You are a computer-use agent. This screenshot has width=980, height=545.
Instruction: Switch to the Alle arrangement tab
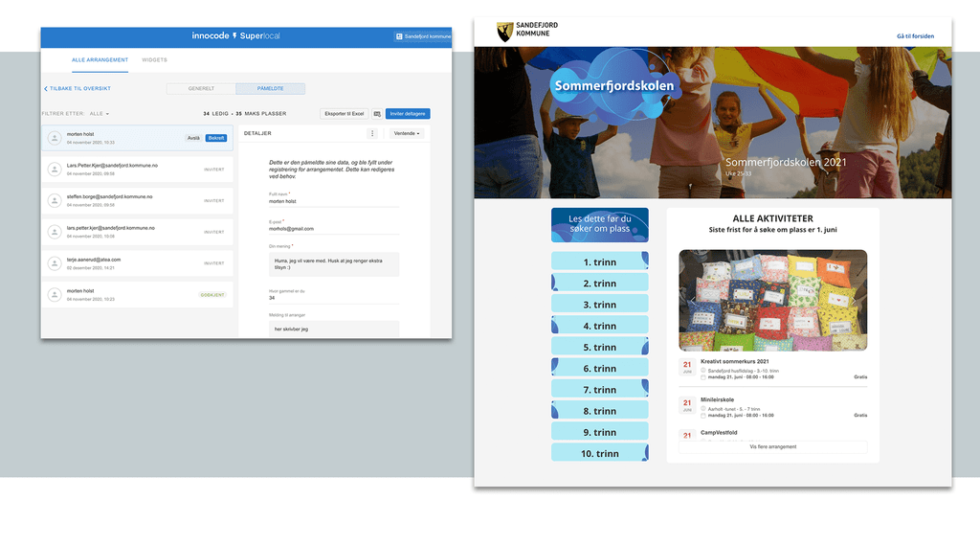[x=100, y=60]
